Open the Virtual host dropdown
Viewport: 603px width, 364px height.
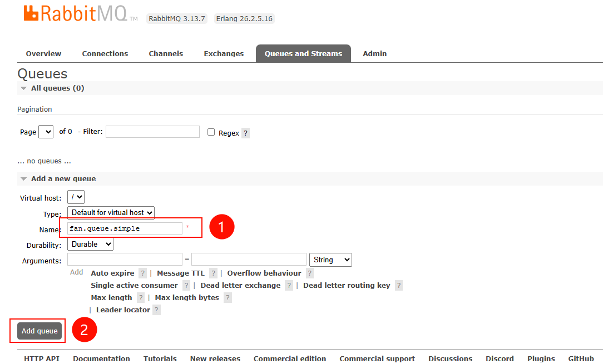(76, 197)
